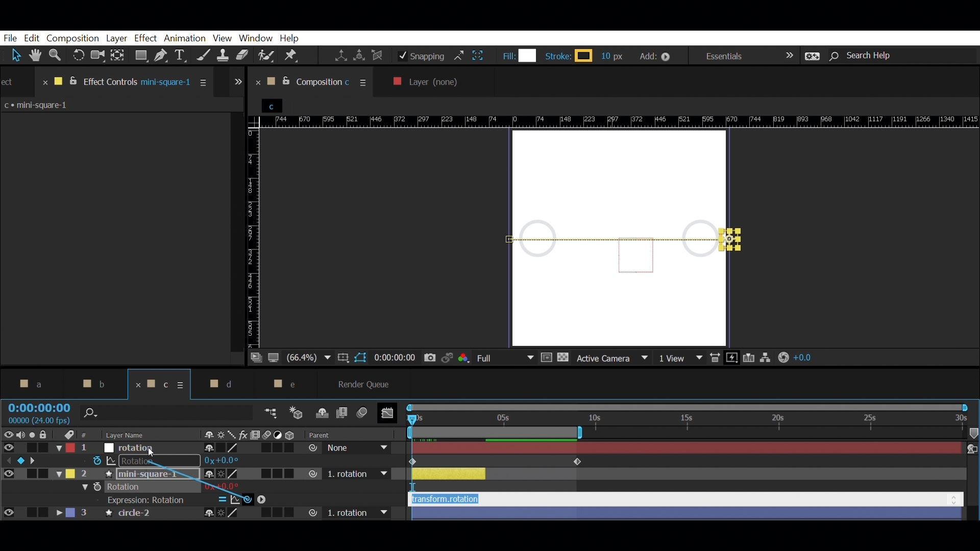The height and width of the screenshot is (551, 980).
Task: Click the Take Snapshot camera icon
Action: 430,358
